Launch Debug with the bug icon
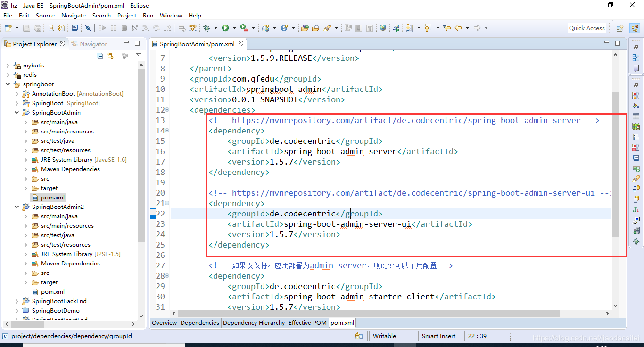This screenshot has width=644, height=347. click(206, 28)
